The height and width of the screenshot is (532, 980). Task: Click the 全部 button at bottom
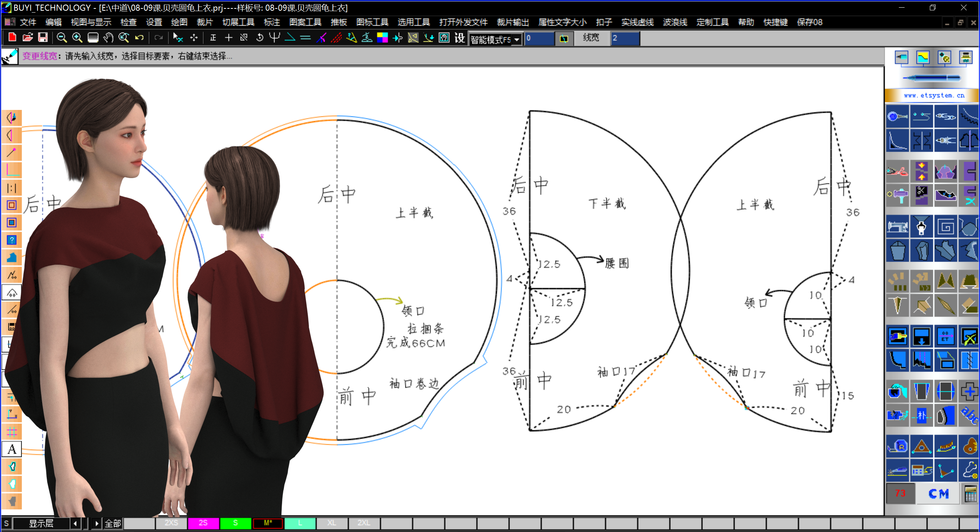(x=113, y=523)
